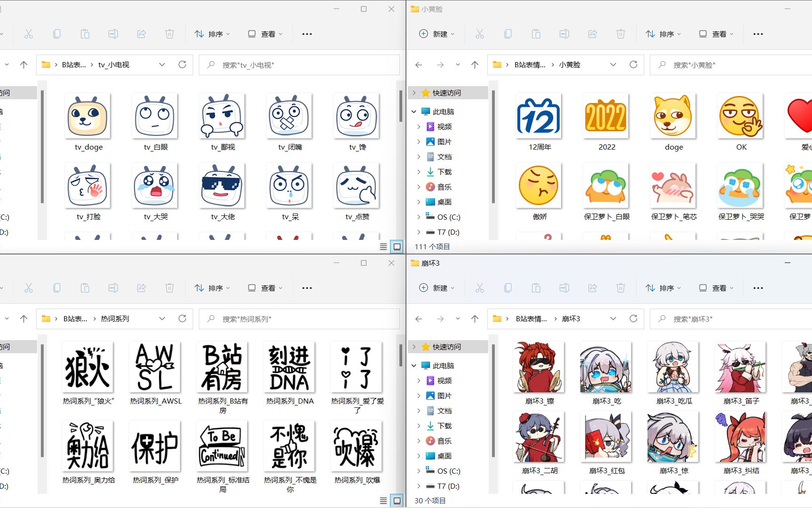Click Delete trash icon in tv_小电视 window
The height and width of the screenshot is (508, 812).
[x=170, y=34]
